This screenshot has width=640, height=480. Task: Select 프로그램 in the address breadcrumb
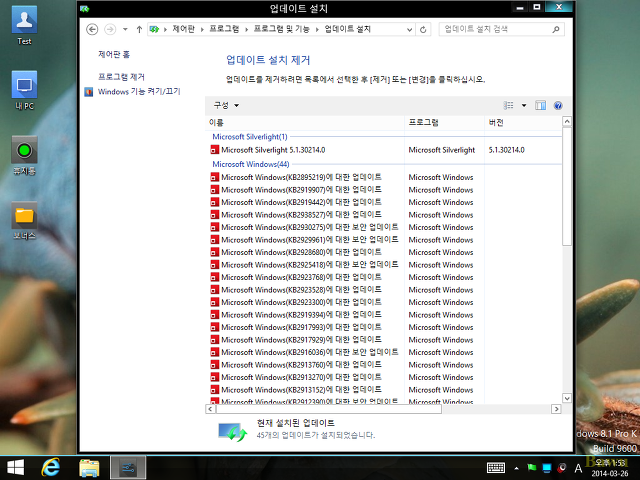point(224,29)
